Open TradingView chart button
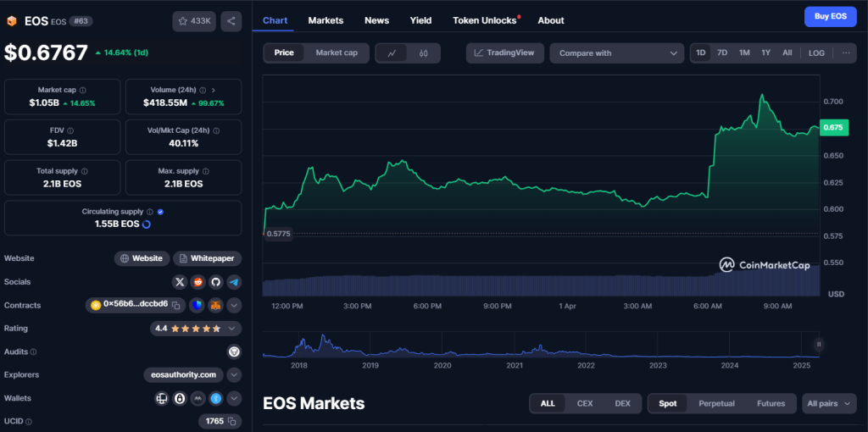The height and width of the screenshot is (432, 868). (x=505, y=53)
